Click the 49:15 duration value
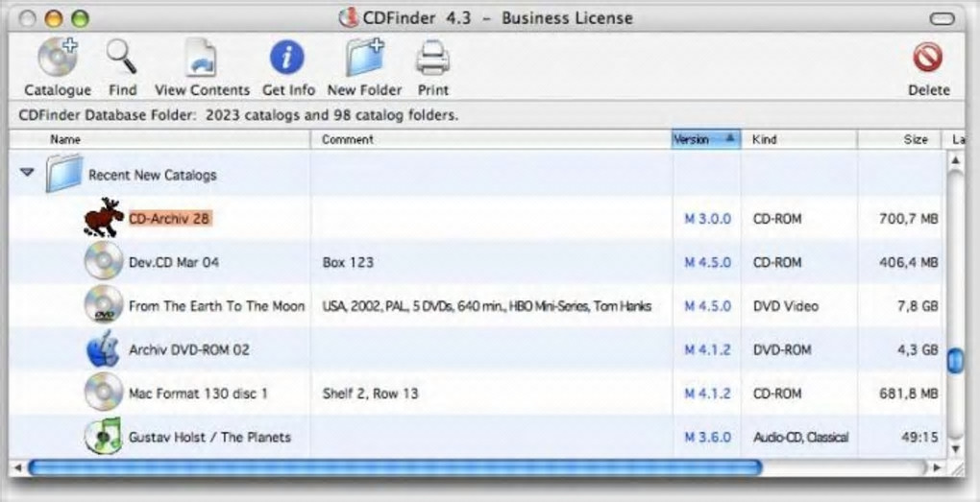The width and height of the screenshot is (980, 502). coord(919,437)
